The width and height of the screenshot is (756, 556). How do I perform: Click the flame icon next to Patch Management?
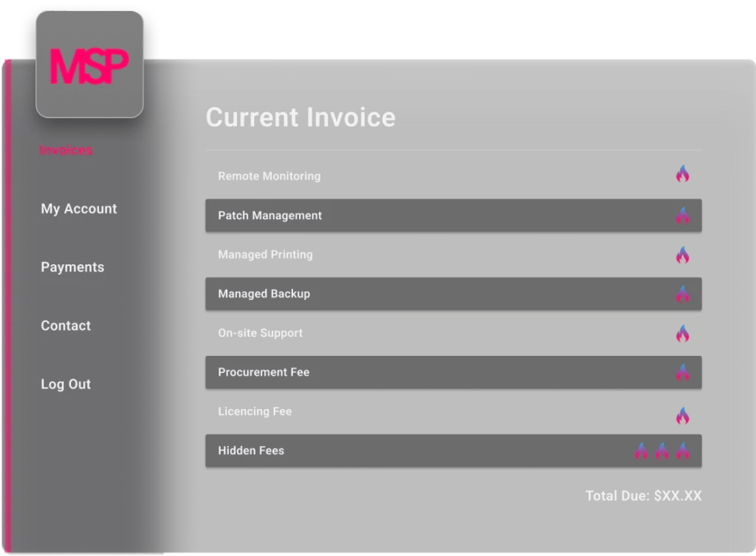tap(682, 216)
